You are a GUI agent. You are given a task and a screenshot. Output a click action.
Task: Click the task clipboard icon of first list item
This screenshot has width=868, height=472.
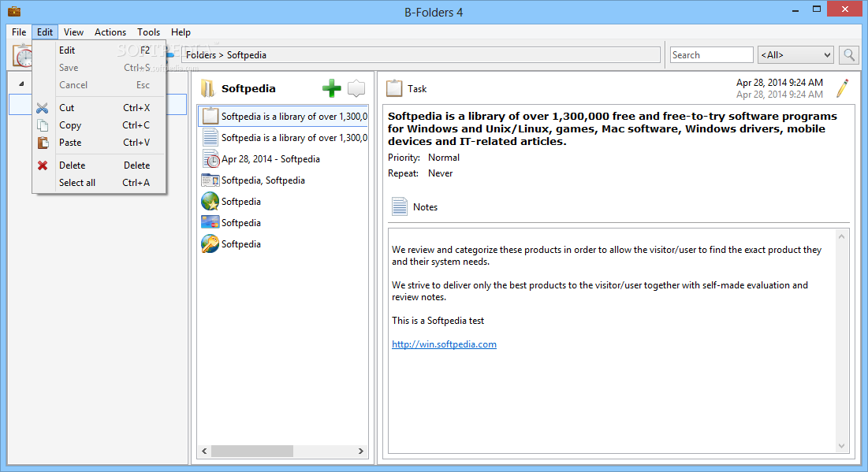[210, 116]
